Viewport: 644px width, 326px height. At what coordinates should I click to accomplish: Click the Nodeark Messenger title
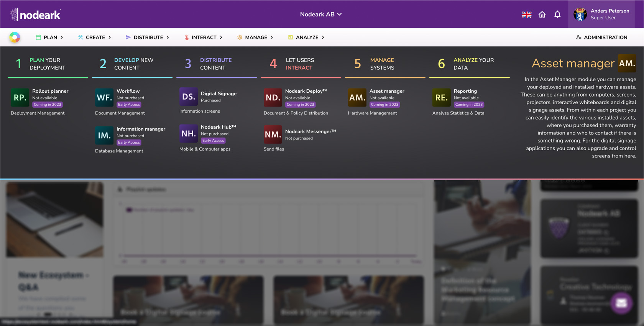[x=310, y=131]
